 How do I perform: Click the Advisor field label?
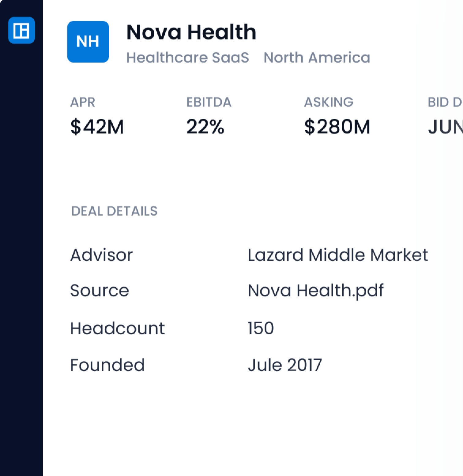tap(101, 255)
